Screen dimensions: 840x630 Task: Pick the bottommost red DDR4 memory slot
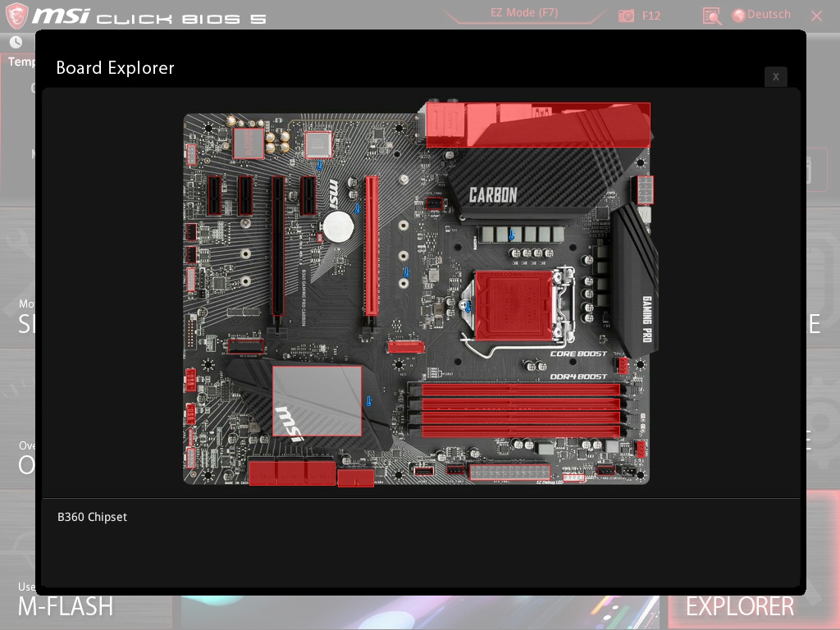(521, 431)
